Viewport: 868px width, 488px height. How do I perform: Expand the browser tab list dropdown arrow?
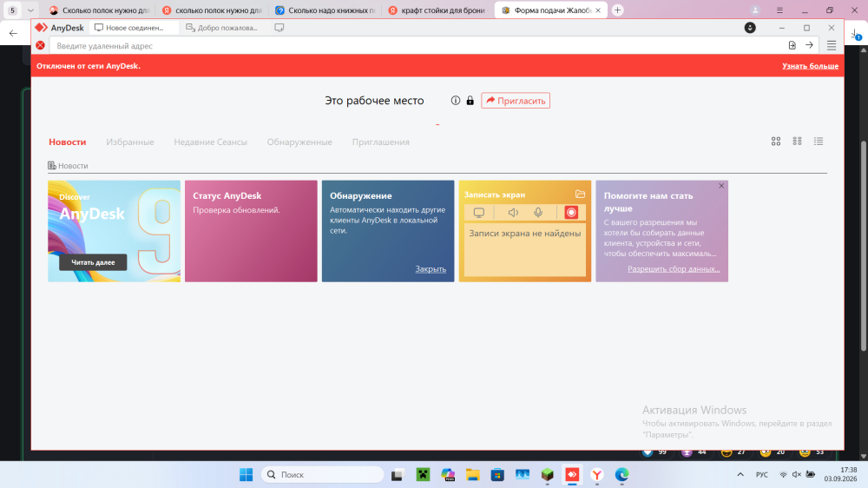30,10
